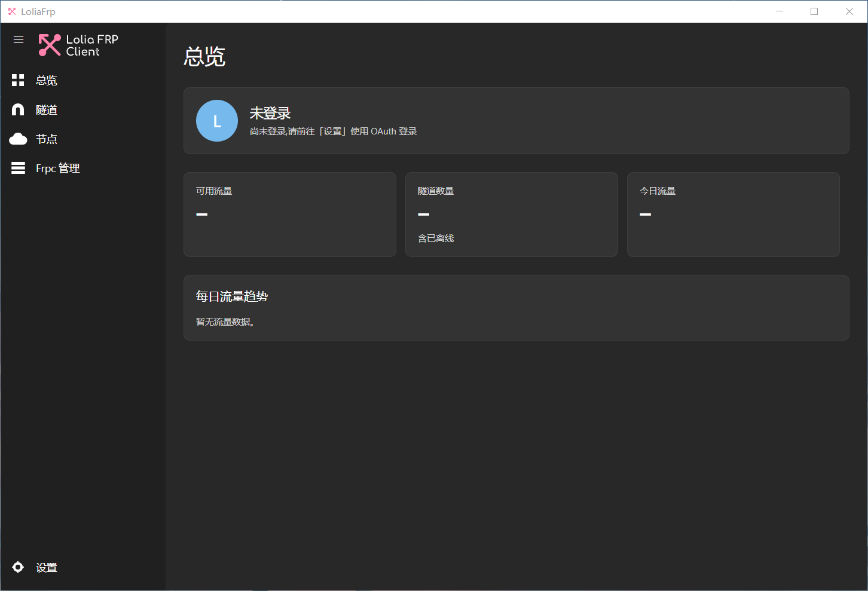Toggle the hamburger navigation menu

pos(19,40)
